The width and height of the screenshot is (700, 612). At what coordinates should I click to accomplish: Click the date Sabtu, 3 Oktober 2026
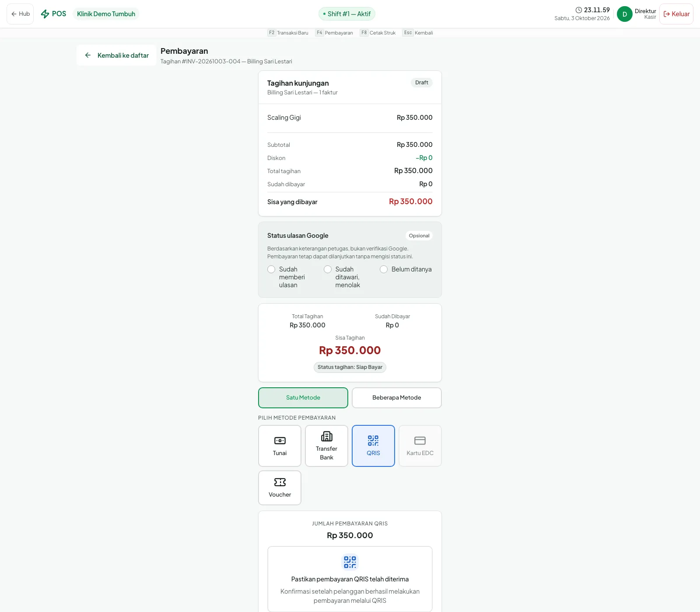582,18
